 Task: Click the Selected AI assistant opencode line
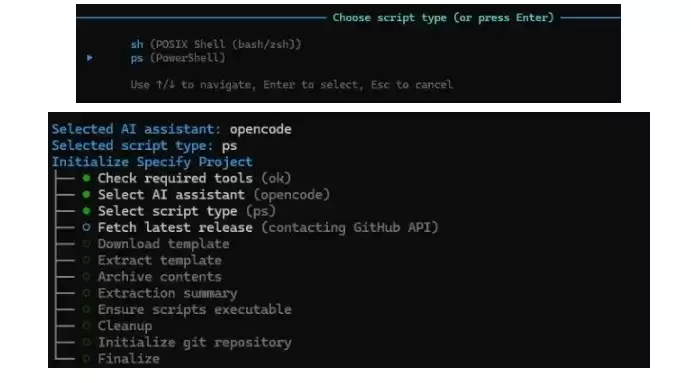[171, 129]
